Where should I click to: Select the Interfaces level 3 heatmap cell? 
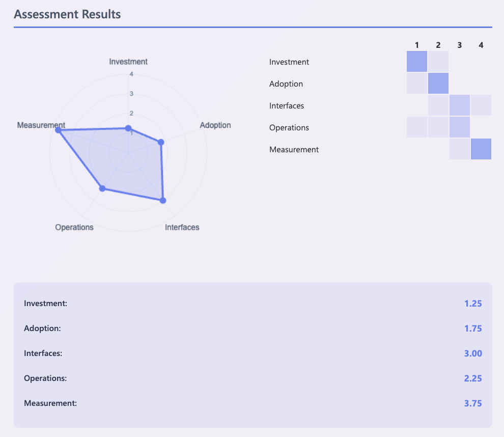(460, 105)
